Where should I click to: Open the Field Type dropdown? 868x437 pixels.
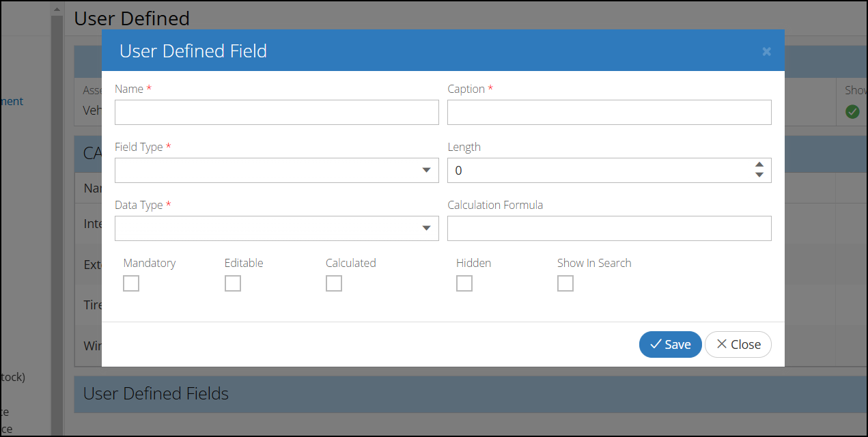277,171
